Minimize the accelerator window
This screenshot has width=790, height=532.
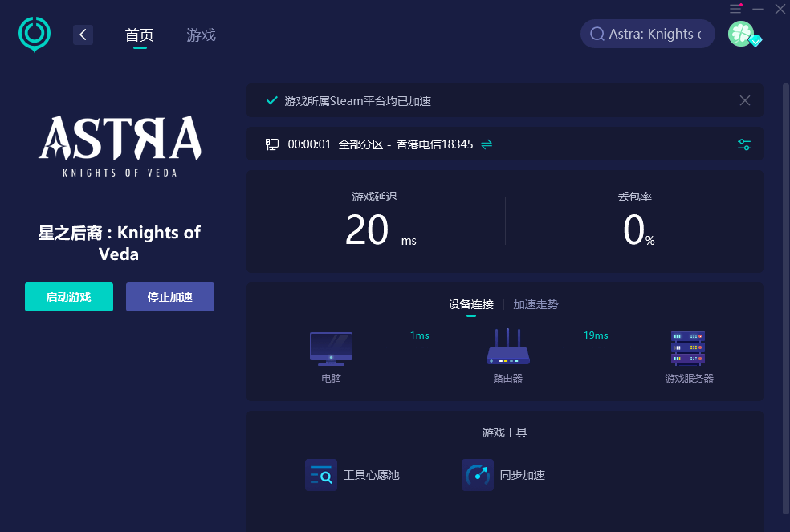(x=758, y=9)
